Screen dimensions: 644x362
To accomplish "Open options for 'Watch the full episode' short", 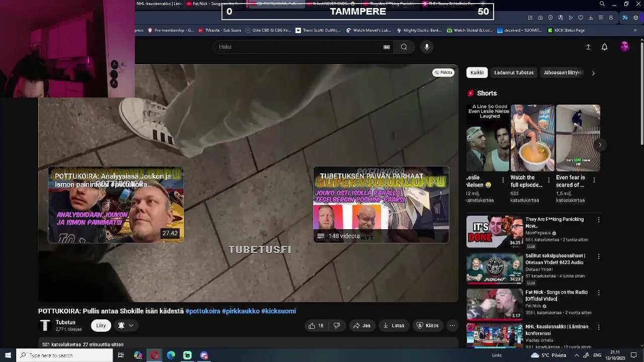I will [548, 180].
